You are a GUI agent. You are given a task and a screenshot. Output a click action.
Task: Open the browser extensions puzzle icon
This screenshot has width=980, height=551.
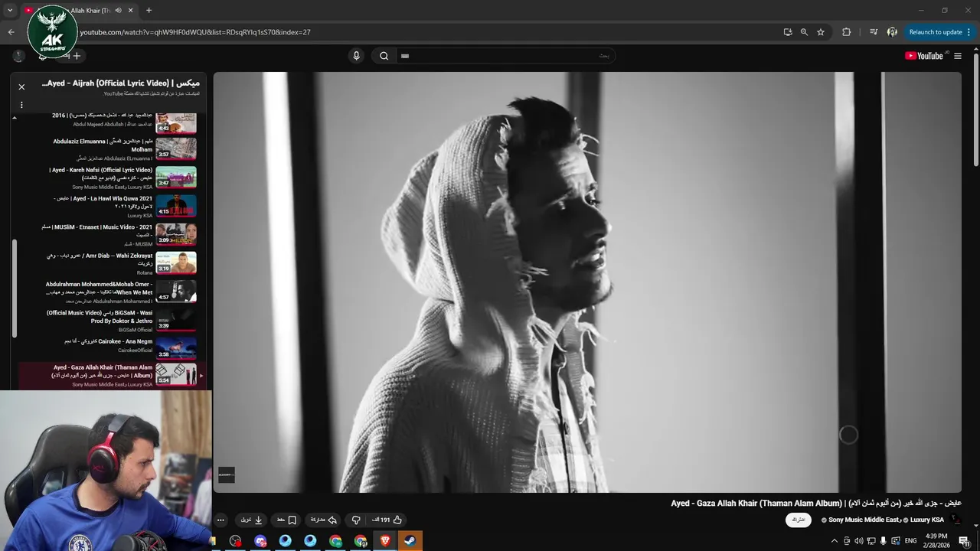tap(846, 32)
